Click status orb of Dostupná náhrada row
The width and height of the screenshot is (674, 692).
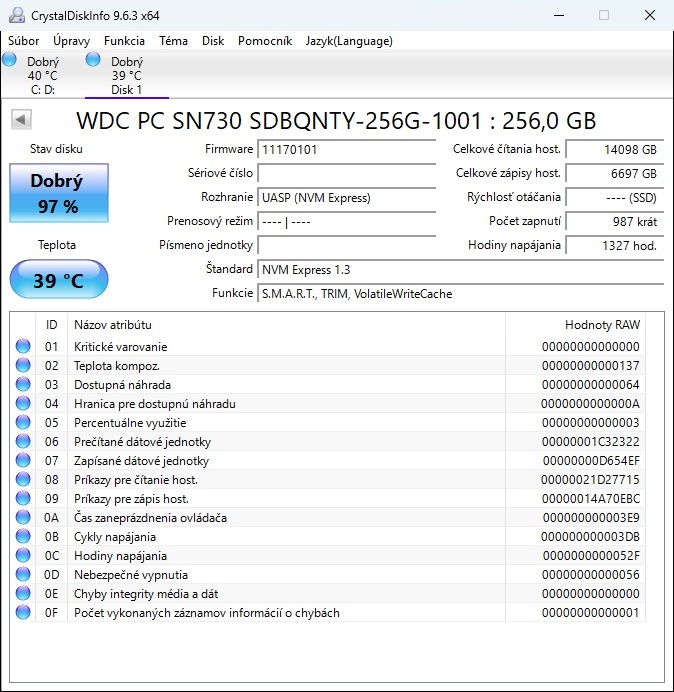23,384
